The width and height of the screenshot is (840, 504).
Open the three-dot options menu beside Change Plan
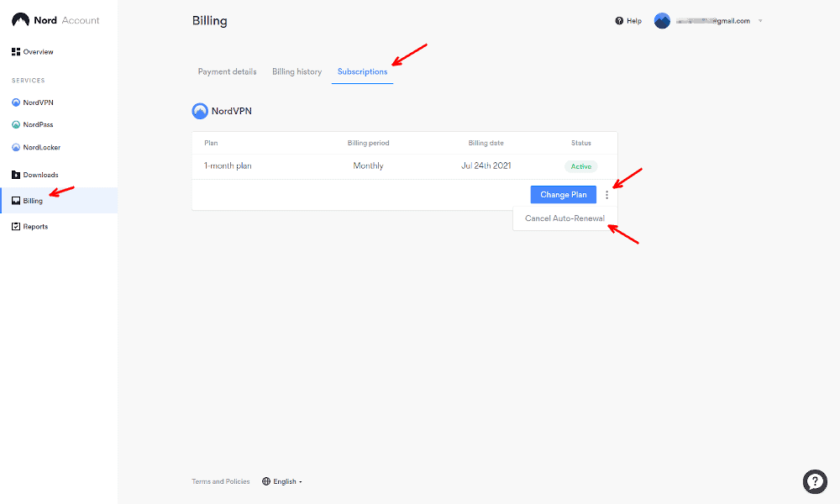[x=607, y=195]
